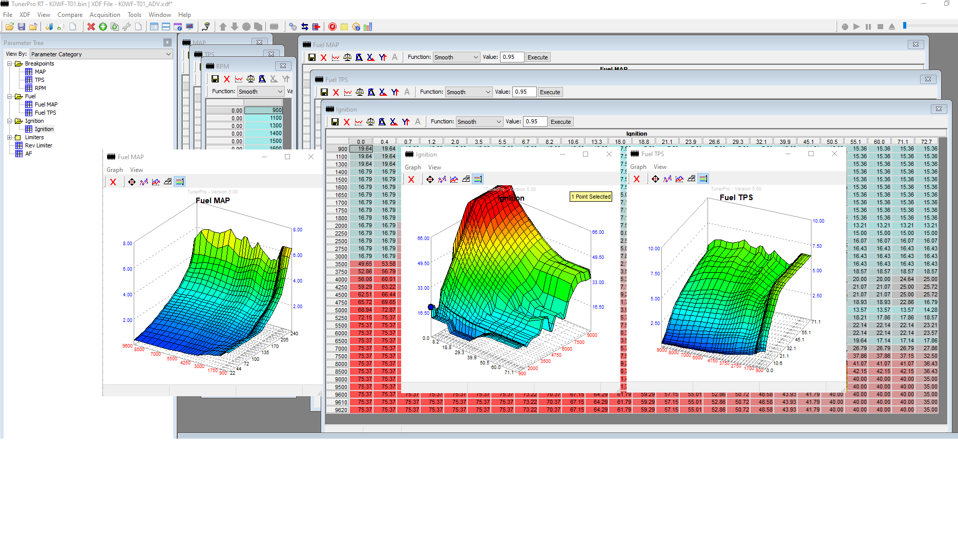This screenshot has width=958, height=560.
Task: Click the balance scale icon in Ignition table toolbar
Action: pos(370,122)
